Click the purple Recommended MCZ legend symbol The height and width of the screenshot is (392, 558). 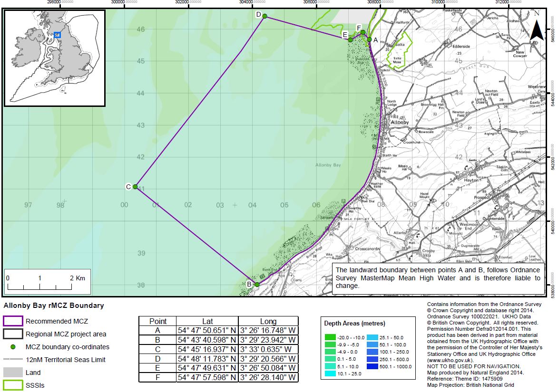click(x=13, y=321)
